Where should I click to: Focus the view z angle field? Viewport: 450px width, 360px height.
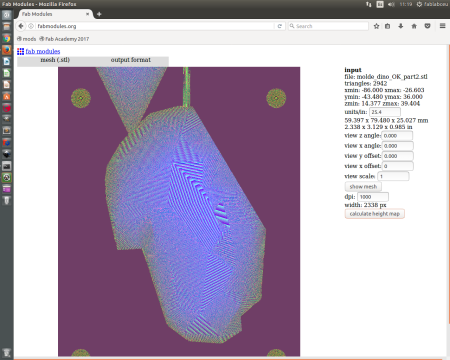coord(397,136)
